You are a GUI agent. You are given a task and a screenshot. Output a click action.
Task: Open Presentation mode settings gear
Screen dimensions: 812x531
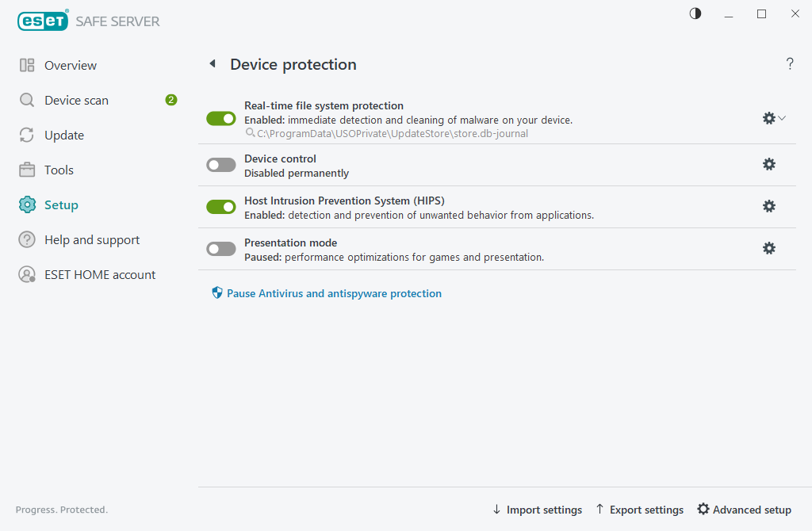[769, 248]
